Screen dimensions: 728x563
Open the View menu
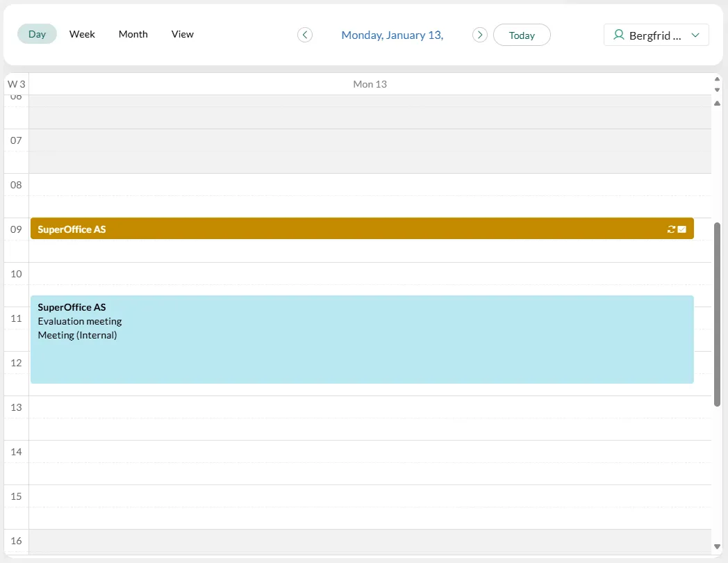point(183,34)
